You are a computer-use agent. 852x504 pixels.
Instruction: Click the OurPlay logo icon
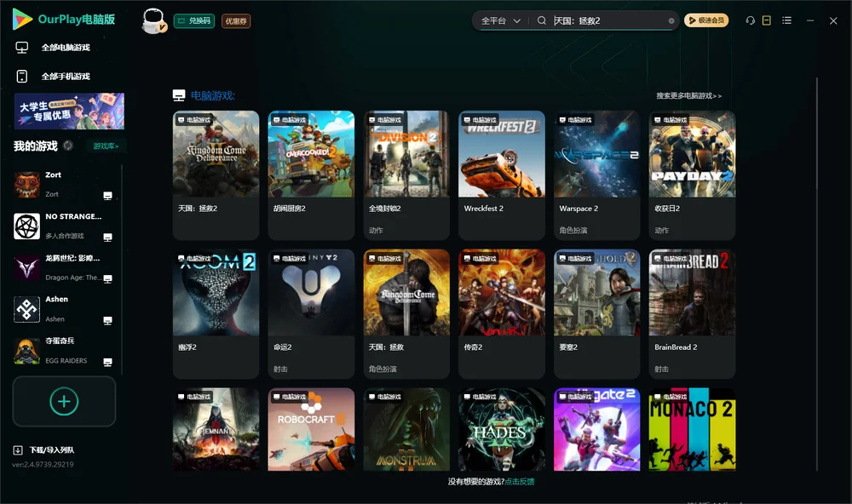[x=22, y=19]
